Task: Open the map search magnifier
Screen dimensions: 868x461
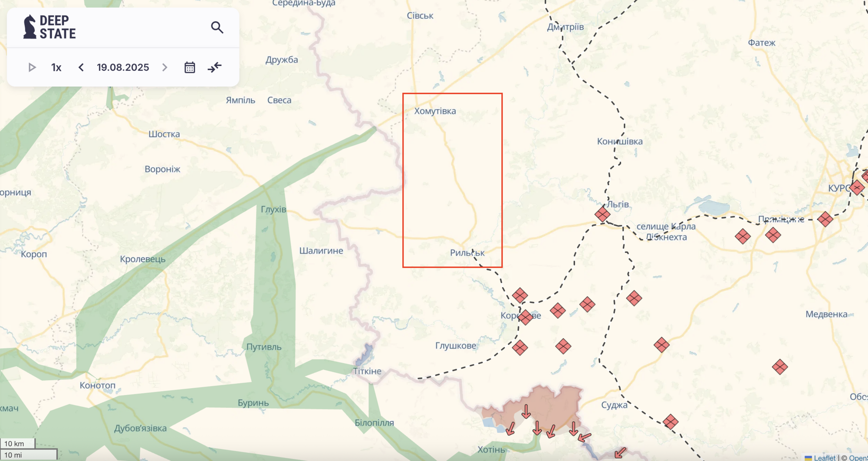Action: tap(217, 27)
